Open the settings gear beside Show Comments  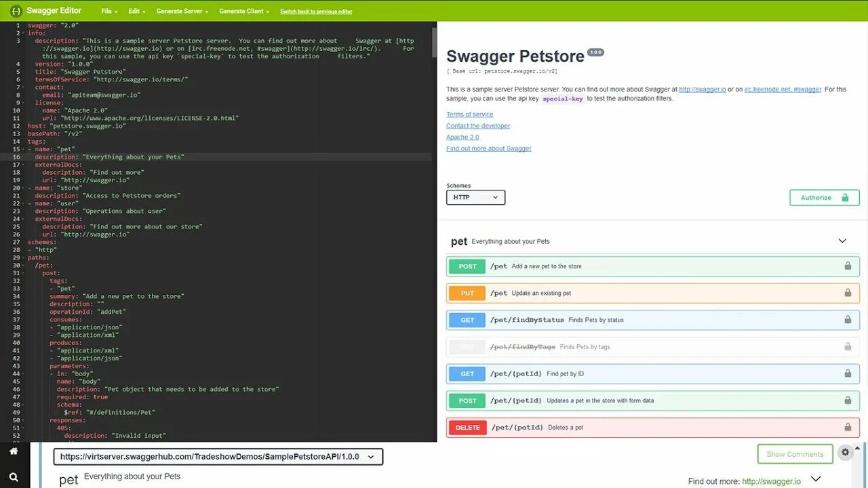click(845, 452)
